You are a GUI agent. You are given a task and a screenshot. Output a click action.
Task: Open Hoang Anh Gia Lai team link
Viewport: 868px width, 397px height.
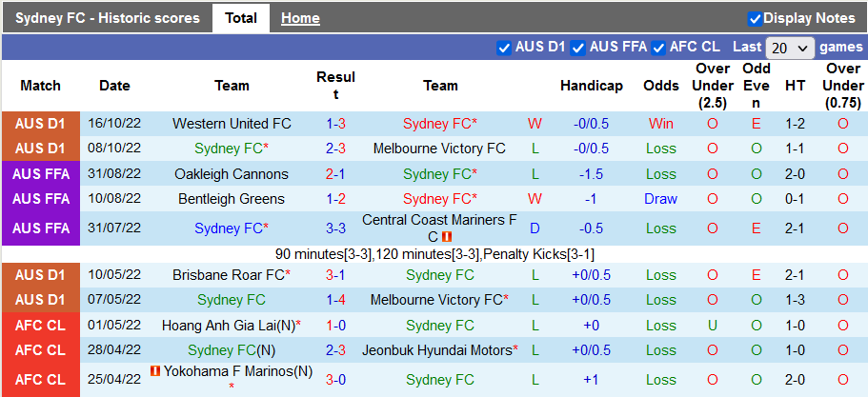[229, 326]
